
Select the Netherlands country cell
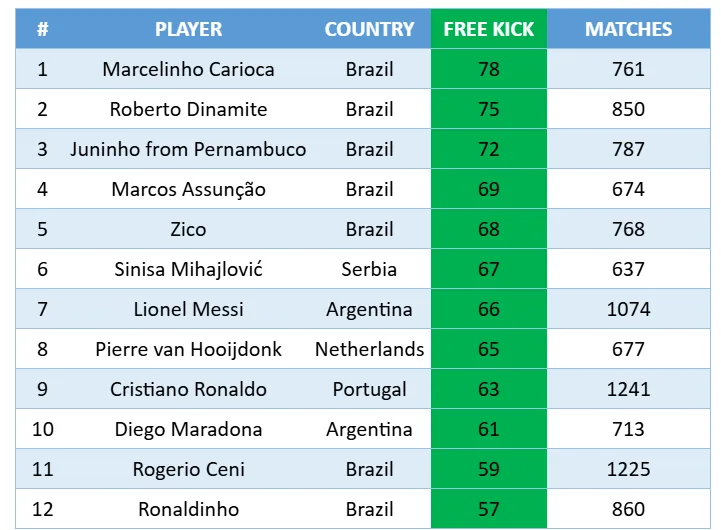369,349
